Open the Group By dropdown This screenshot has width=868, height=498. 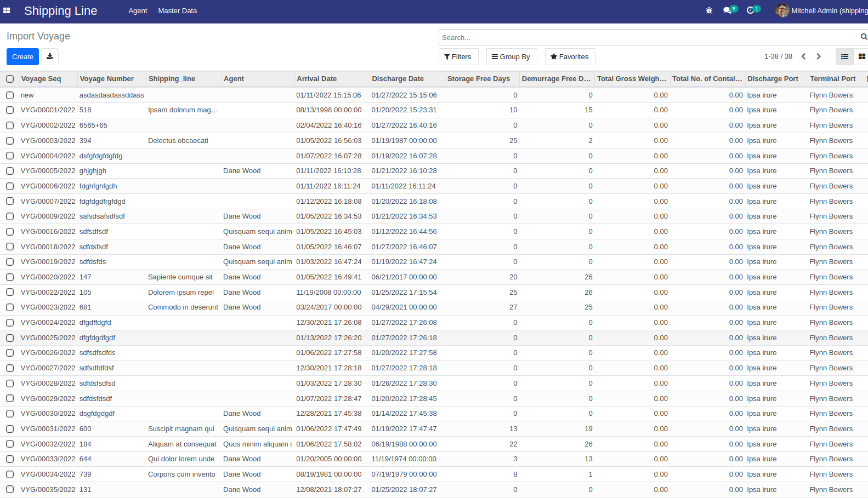pyautogui.click(x=510, y=57)
